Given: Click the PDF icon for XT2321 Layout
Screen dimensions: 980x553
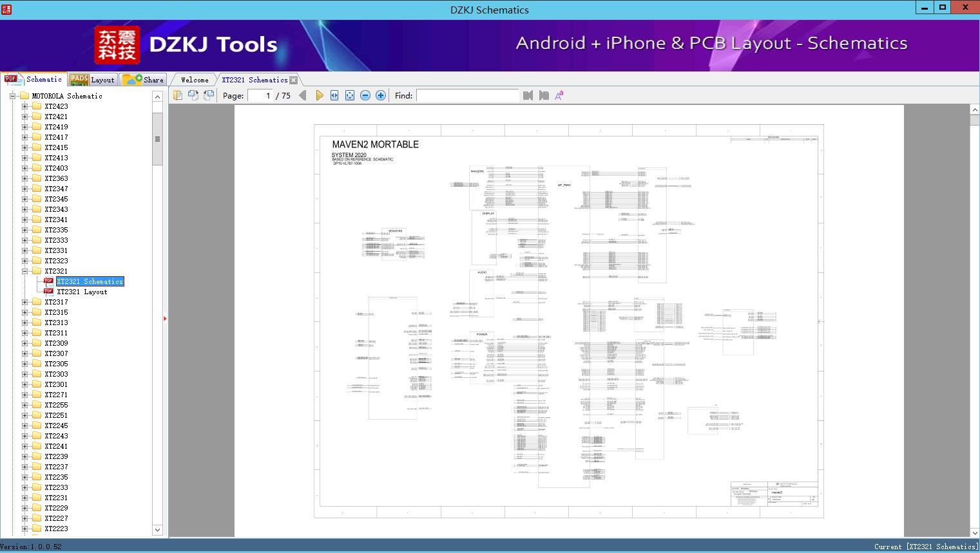Looking at the screenshot, I should pos(48,292).
